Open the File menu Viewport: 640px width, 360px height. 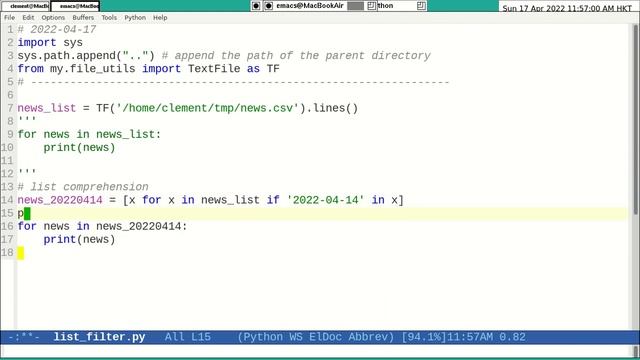(x=9, y=18)
